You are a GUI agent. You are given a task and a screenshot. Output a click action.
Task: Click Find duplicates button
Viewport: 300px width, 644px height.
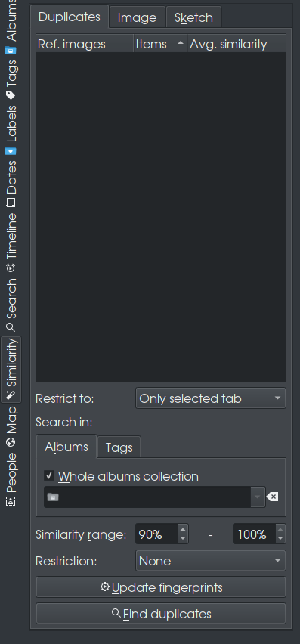click(161, 614)
